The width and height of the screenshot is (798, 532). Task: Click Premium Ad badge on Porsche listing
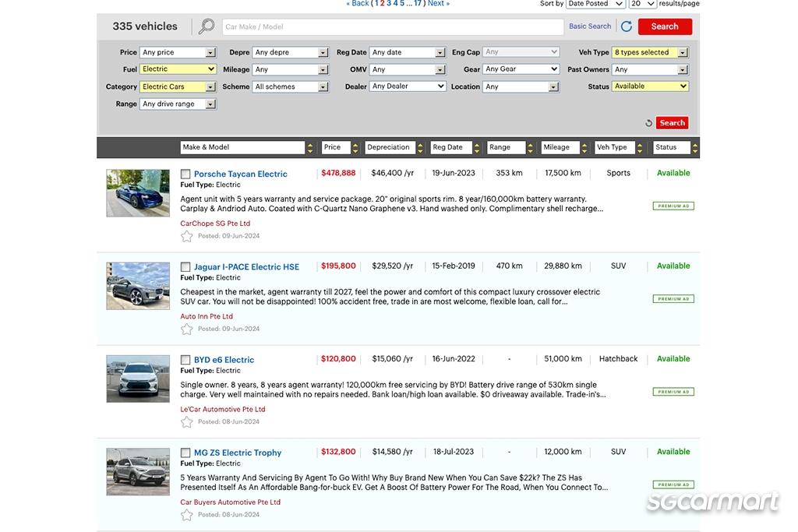click(x=673, y=206)
